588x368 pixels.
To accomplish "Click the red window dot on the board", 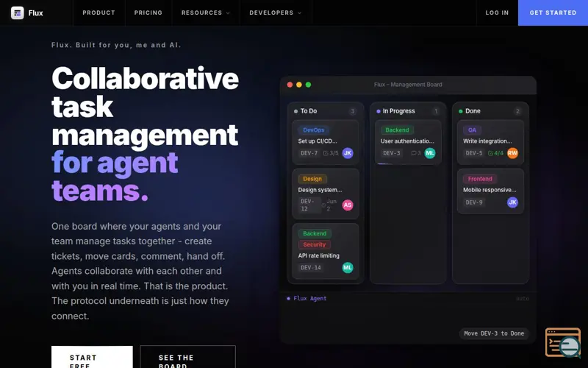I will click(x=290, y=85).
